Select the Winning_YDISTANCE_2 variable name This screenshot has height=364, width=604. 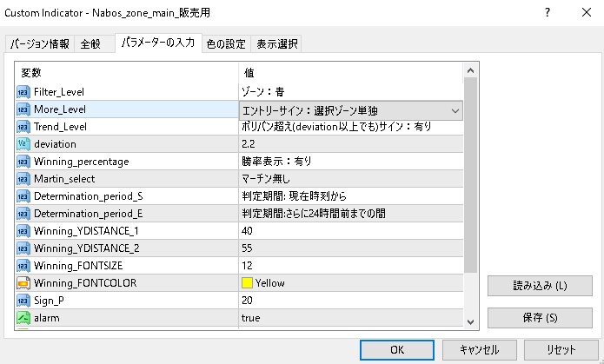(87, 248)
